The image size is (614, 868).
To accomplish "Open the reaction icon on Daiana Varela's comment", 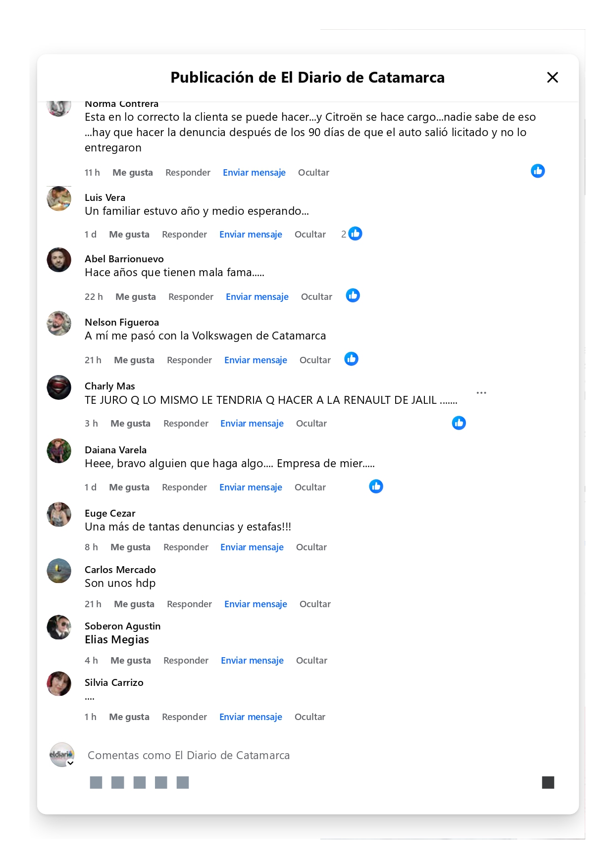I will click(376, 486).
